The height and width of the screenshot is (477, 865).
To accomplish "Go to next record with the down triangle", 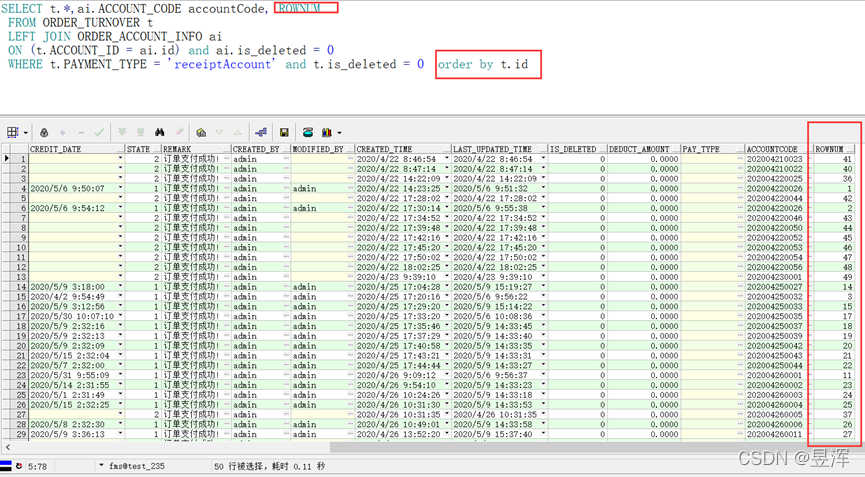I will 220,132.
